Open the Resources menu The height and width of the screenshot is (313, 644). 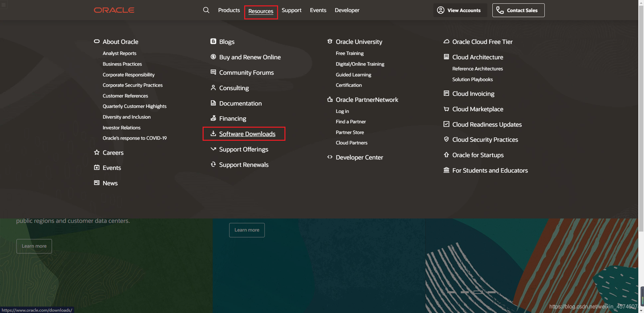(261, 11)
